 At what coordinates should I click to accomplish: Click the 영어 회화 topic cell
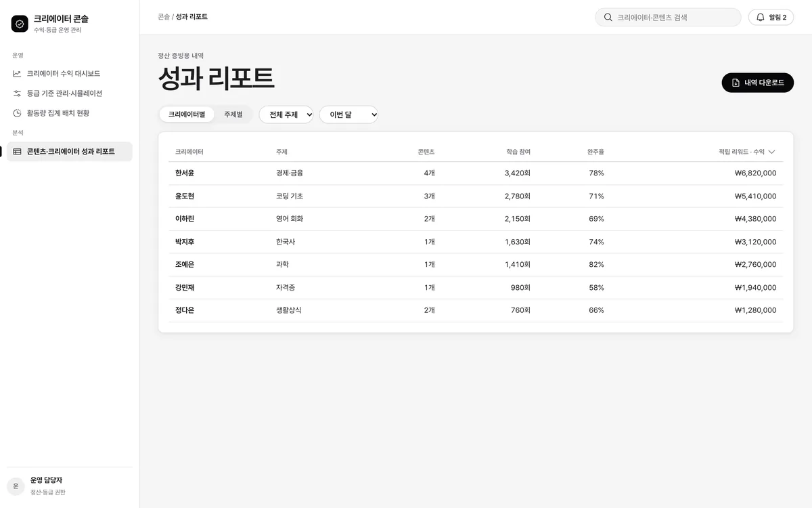(x=290, y=219)
